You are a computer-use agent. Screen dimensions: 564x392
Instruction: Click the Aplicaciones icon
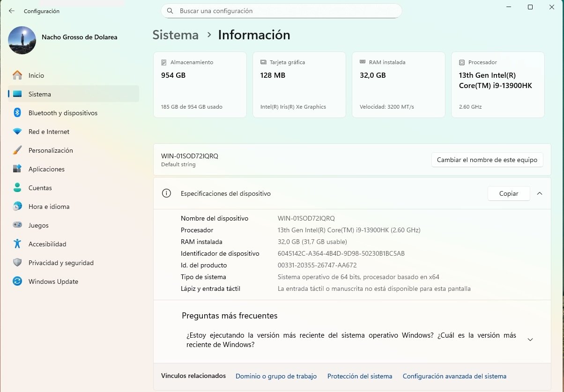point(17,169)
